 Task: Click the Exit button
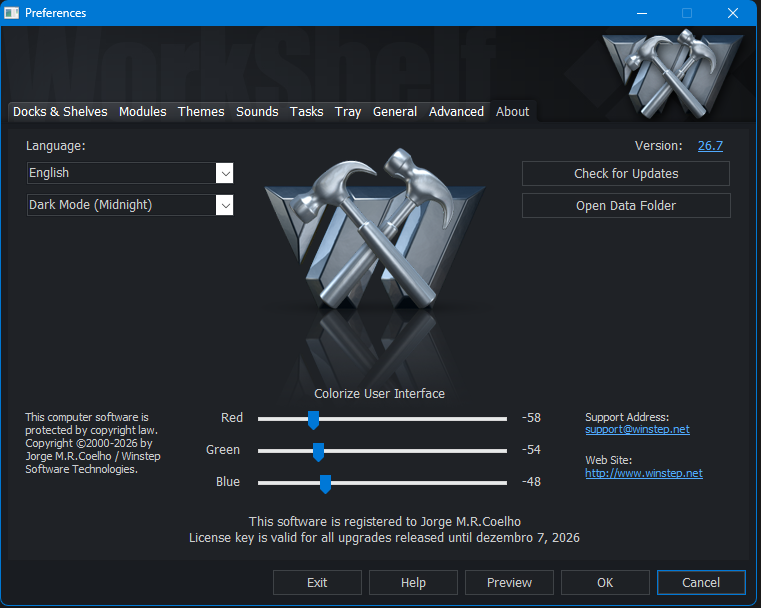pos(317,582)
